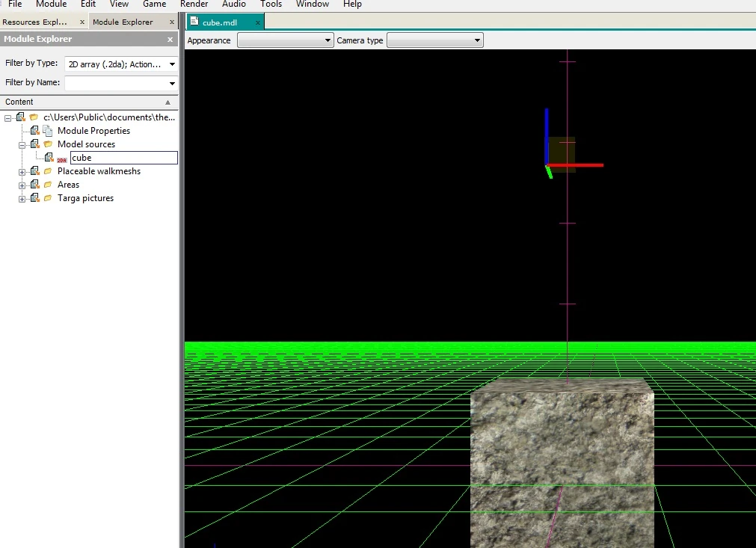Click the Targa pictures folder icon
756x548 pixels.
[48, 198]
